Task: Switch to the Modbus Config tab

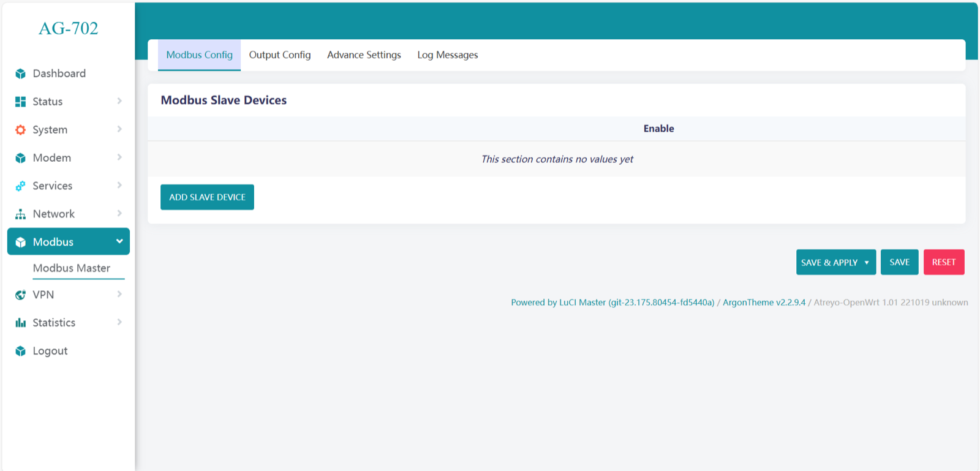Action: pyautogui.click(x=199, y=55)
